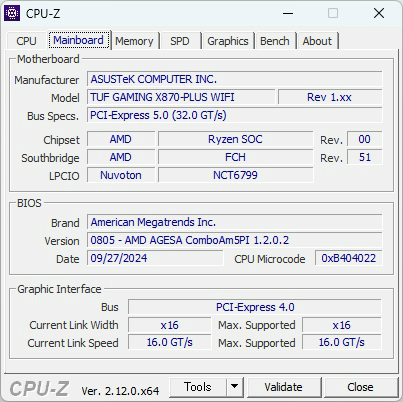The width and height of the screenshot is (403, 402).
Task: Click the CPU-Z app icon in title bar
Action: pos(12,13)
